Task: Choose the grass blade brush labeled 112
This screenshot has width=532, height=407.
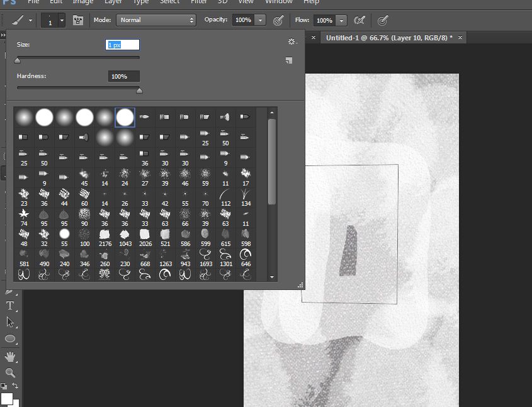Action: [x=225, y=198]
